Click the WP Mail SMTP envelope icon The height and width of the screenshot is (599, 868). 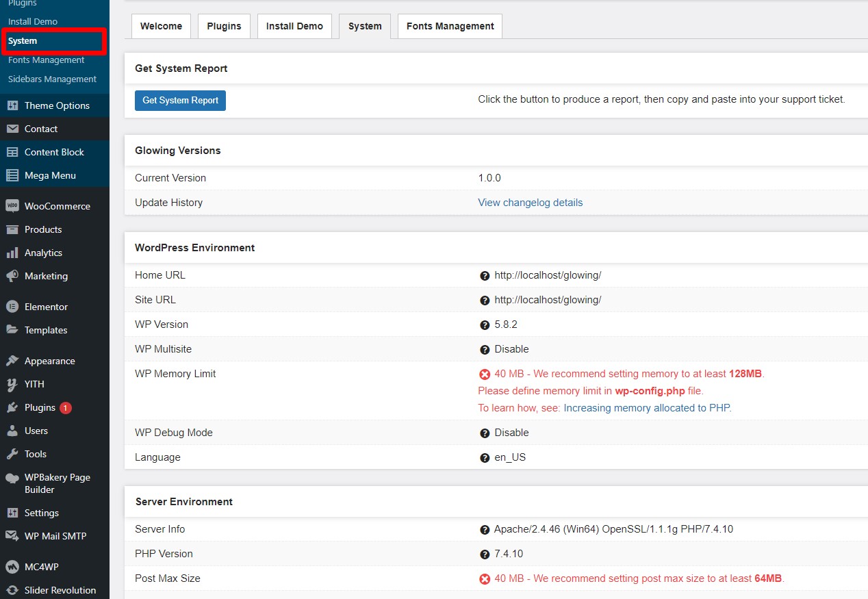(12, 536)
